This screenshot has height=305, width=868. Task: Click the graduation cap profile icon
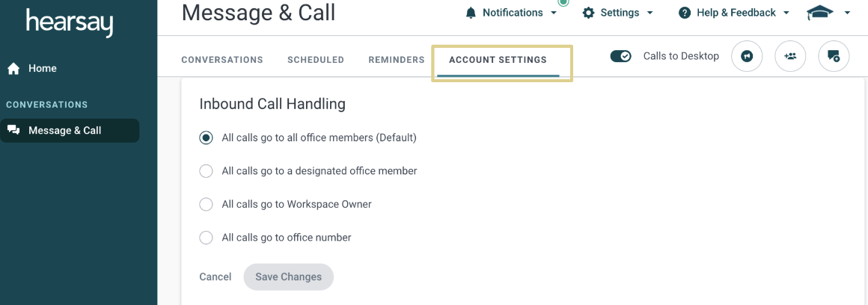click(820, 13)
